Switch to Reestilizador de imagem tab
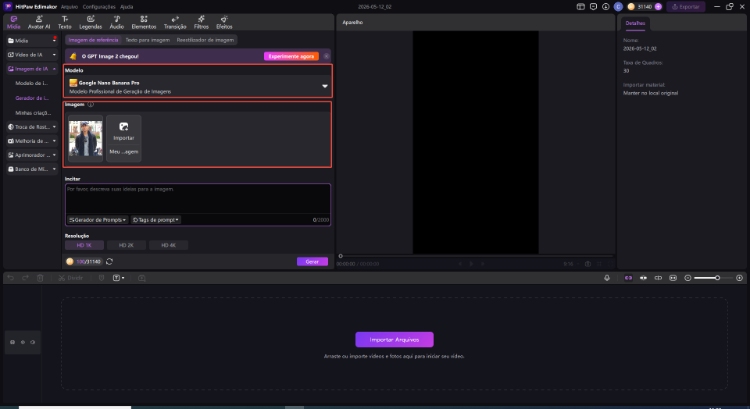This screenshot has height=409, width=750. tap(205, 40)
